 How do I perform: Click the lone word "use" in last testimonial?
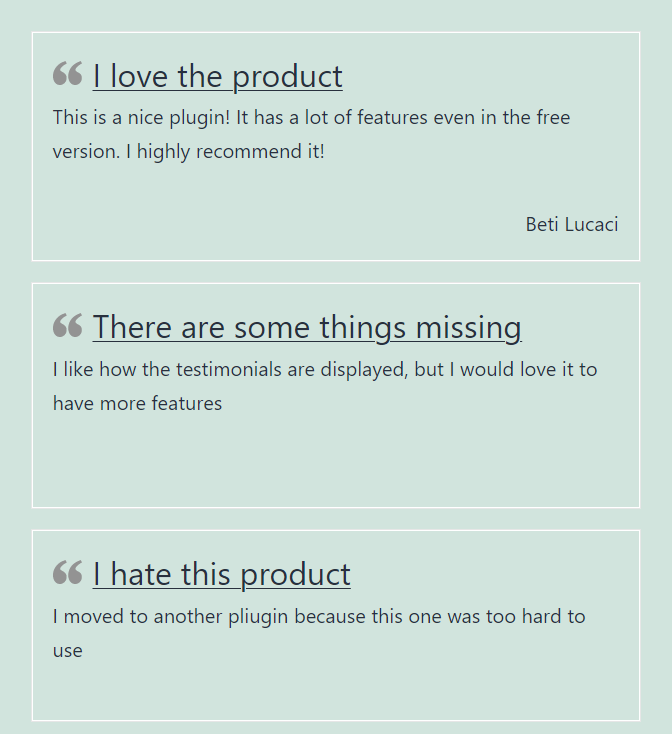click(67, 651)
